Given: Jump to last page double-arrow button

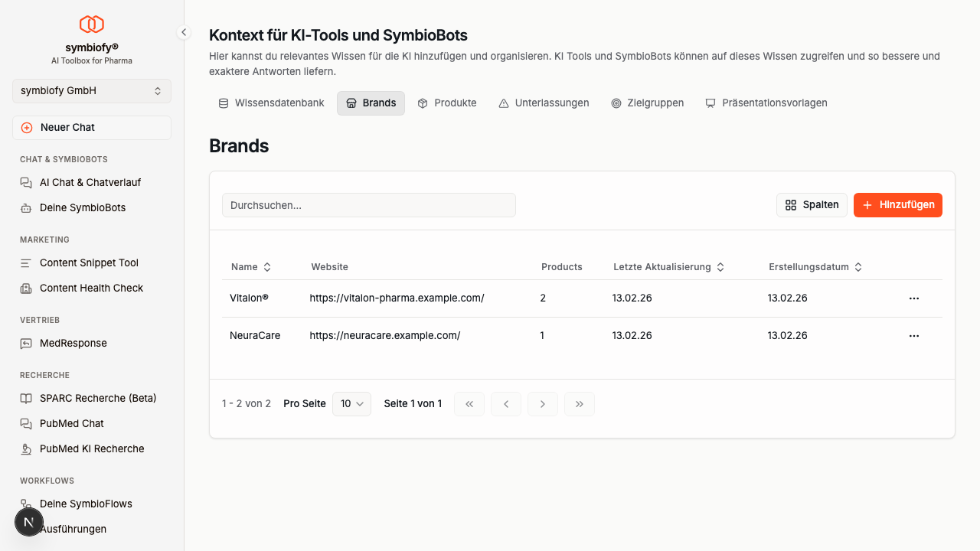Looking at the screenshot, I should coord(580,404).
